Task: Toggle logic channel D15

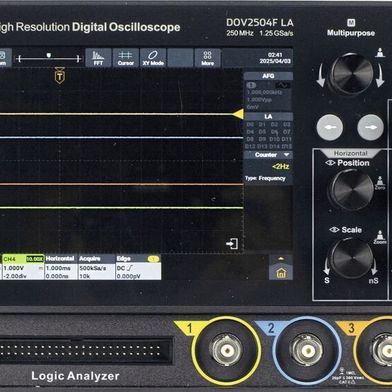Action: pos(287,146)
